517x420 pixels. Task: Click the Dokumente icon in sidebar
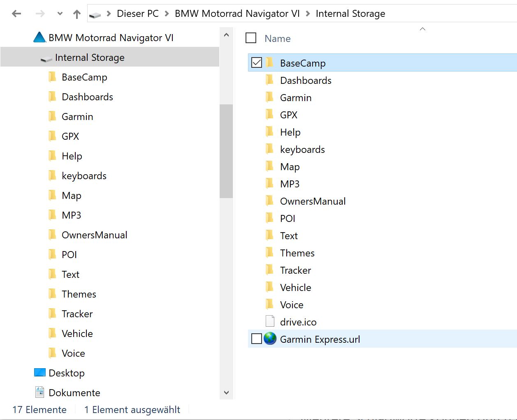40,392
